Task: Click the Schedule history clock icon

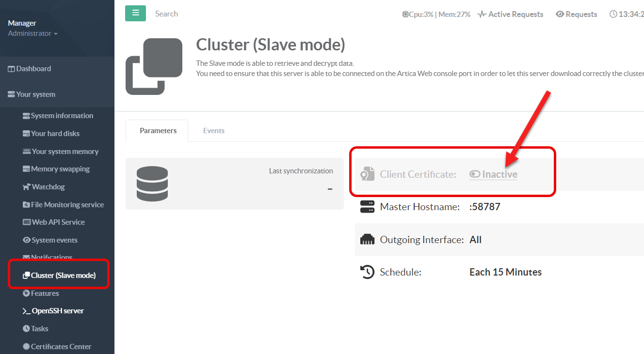Action: click(x=368, y=272)
